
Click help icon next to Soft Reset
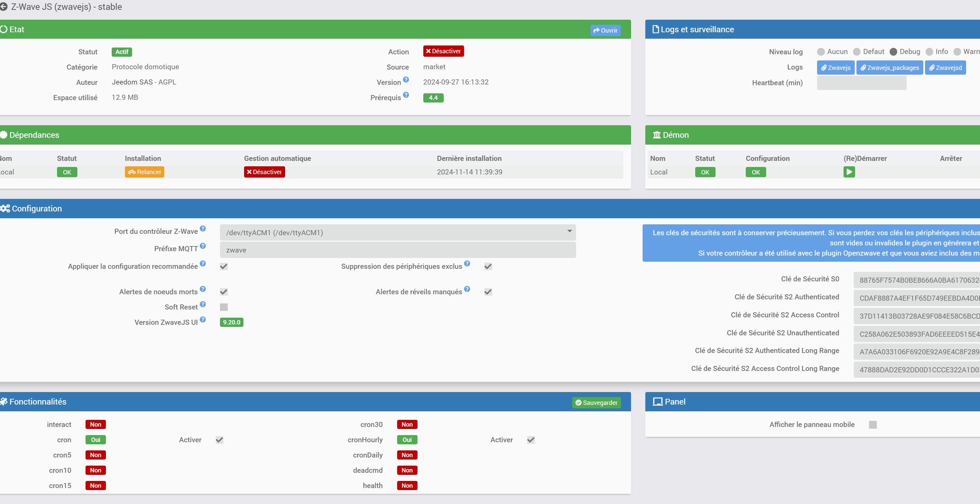(x=203, y=304)
